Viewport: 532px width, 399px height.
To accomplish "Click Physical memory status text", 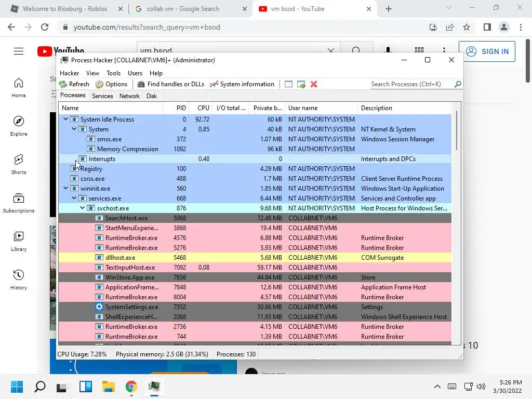I will [x=162, y=354].
